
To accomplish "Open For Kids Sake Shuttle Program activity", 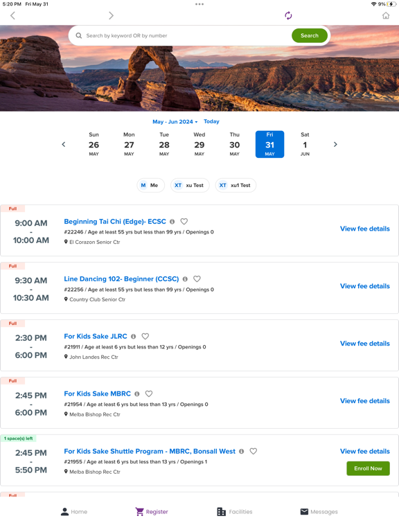I will pos(150,451).
